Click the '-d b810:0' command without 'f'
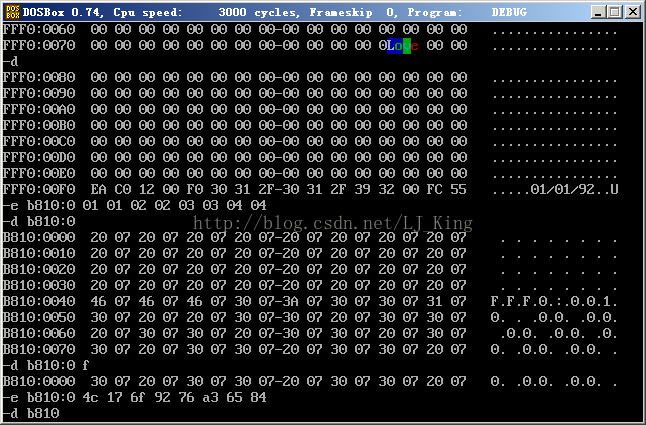The image size is (646, 425). [39, 221]
